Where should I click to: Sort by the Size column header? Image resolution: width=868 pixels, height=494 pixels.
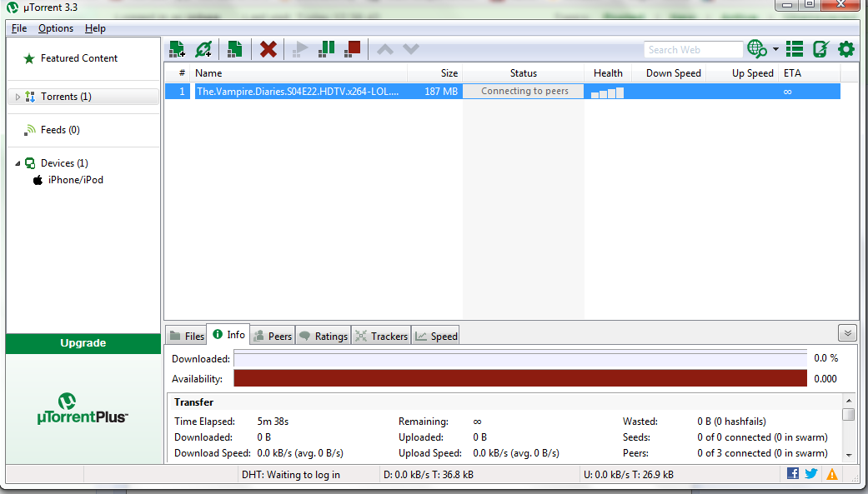435,73
